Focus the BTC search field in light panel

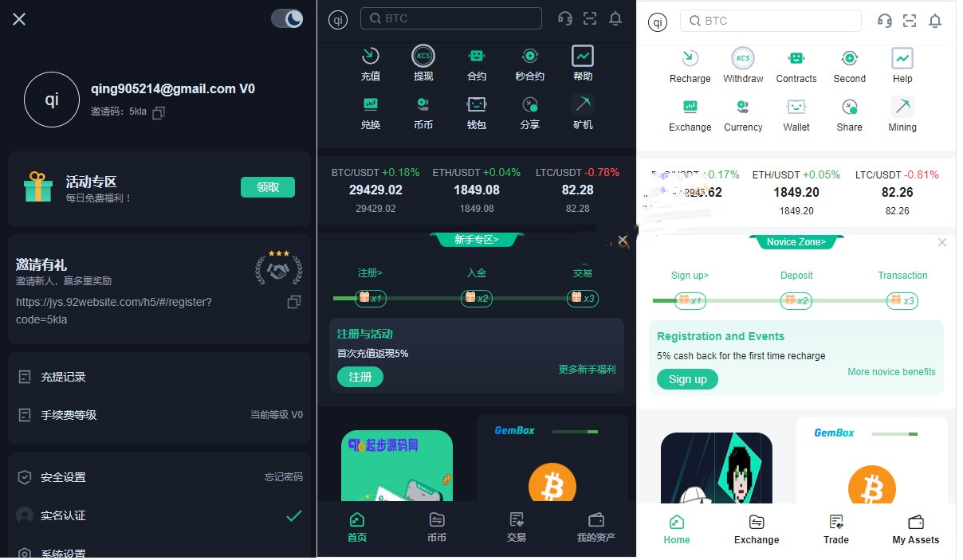click(771, 21)
